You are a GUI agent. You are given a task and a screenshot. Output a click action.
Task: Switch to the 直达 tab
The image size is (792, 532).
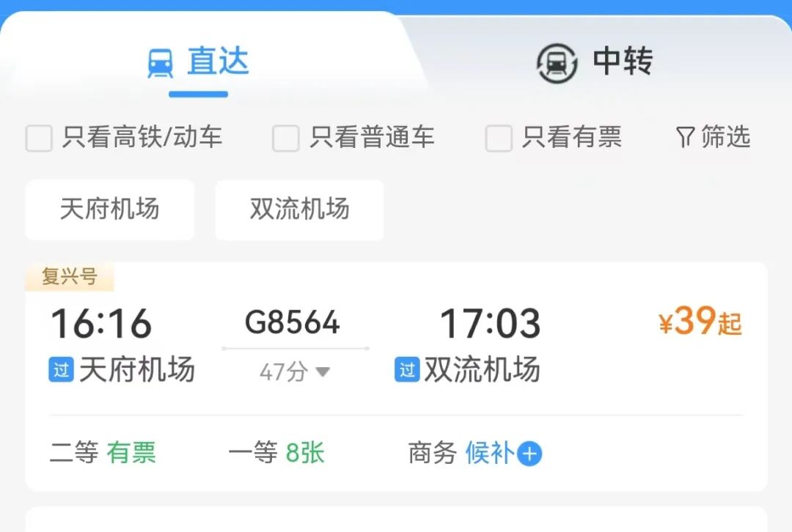tap(198, 62)
